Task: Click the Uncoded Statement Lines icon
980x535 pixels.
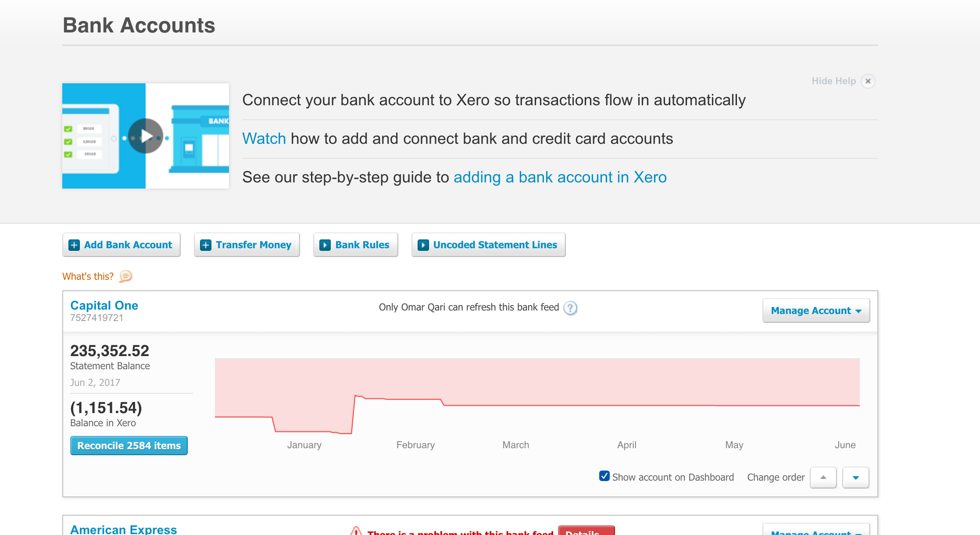Action: 423,245
